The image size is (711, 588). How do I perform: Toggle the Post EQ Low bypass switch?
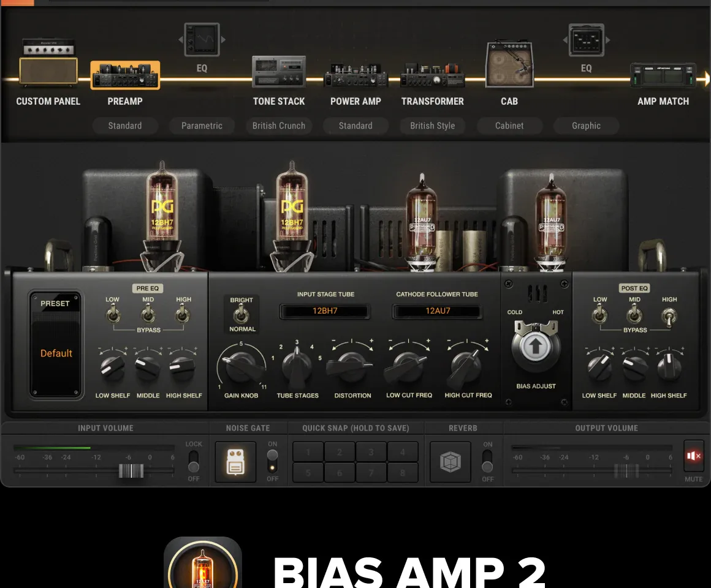coord(599,314)
